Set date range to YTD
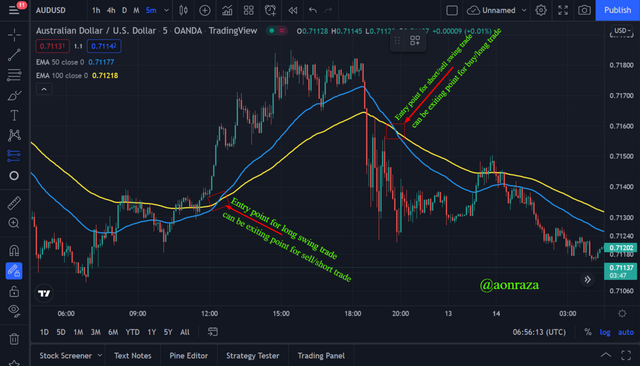 [132, 332]
